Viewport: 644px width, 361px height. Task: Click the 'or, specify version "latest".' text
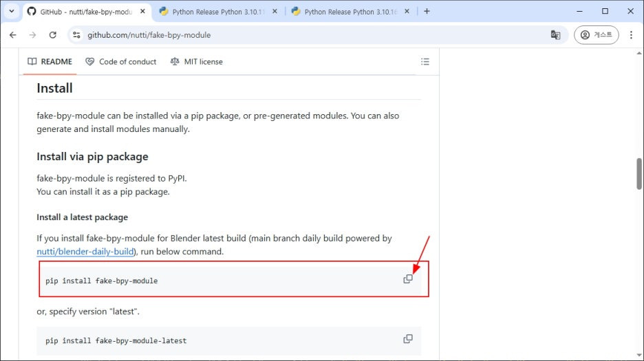coord(88,311)
